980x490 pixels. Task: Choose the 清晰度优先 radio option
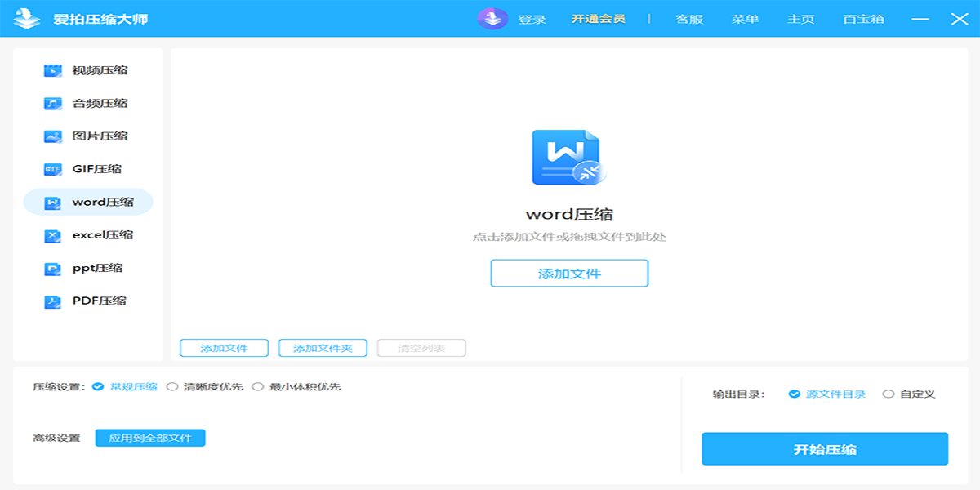(205, 387)
